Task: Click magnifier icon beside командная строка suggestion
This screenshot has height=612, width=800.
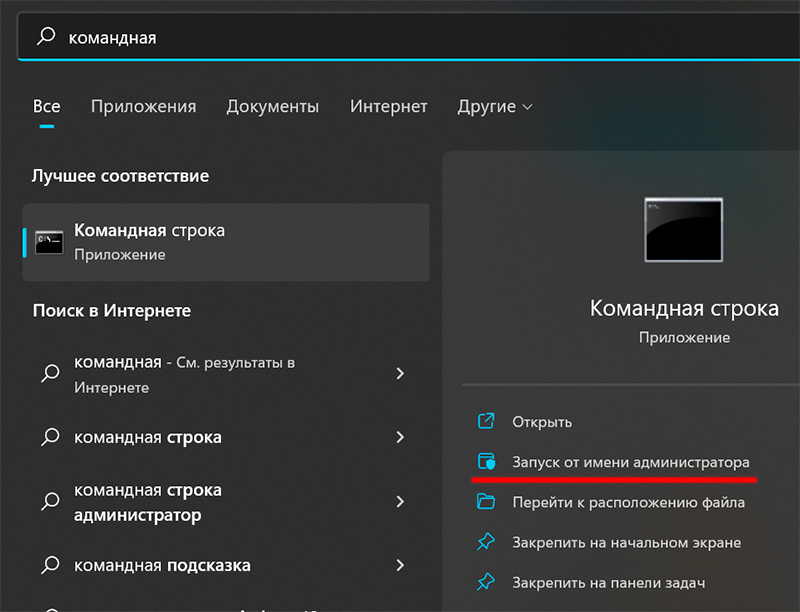Action: [49, 437]
